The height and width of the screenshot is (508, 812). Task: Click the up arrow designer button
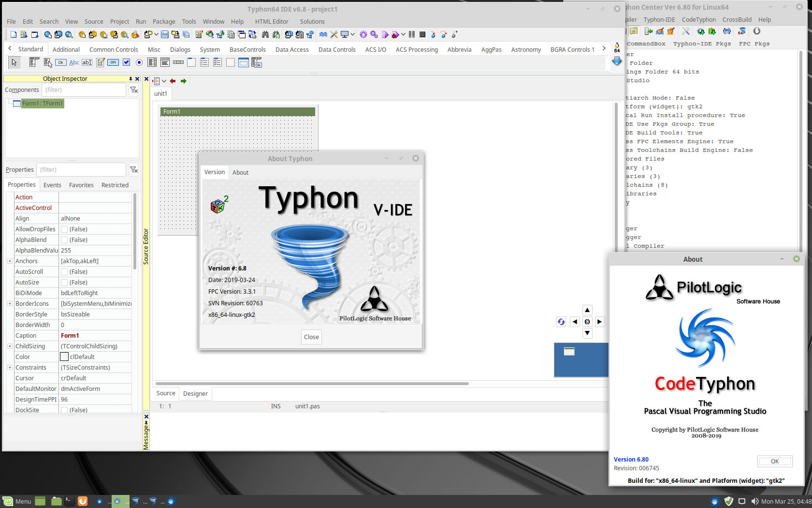coord(587,310)
